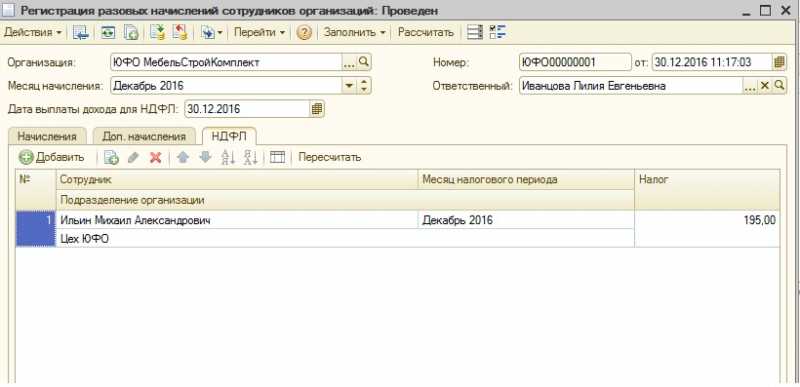Click the post document icon with green arrow
This screenshot has width=800, height=387.
pyautogui.click(x=158, y=33)
